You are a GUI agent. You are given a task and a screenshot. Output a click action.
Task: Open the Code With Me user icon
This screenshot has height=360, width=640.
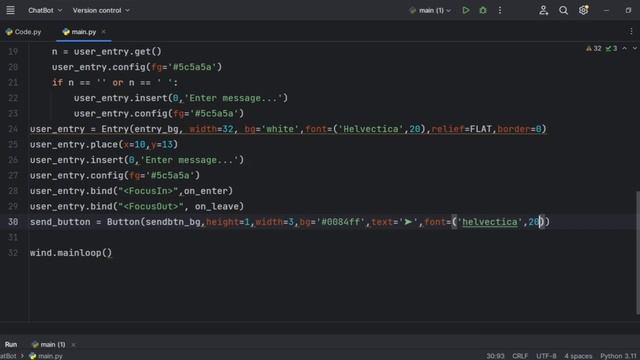[x=543, y=10]
